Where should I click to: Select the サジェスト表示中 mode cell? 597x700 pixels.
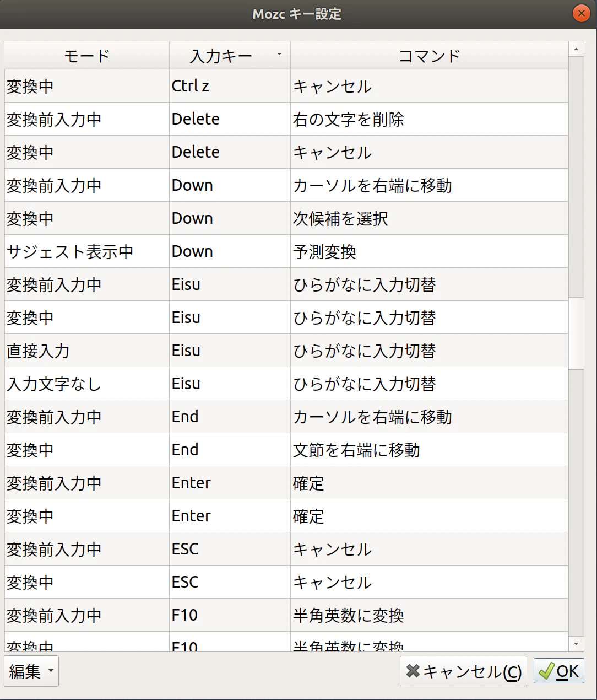(86, 251)
